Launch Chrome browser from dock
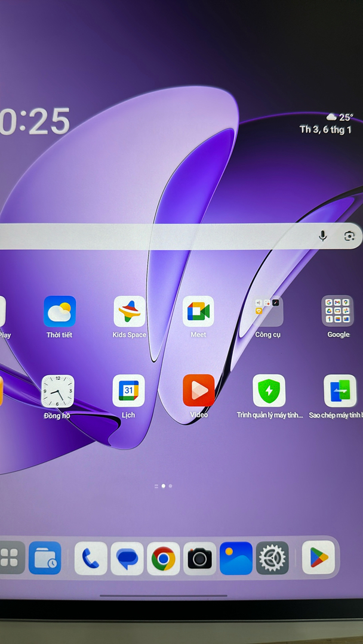Screen dimensions: 363x644 (164, 559)
